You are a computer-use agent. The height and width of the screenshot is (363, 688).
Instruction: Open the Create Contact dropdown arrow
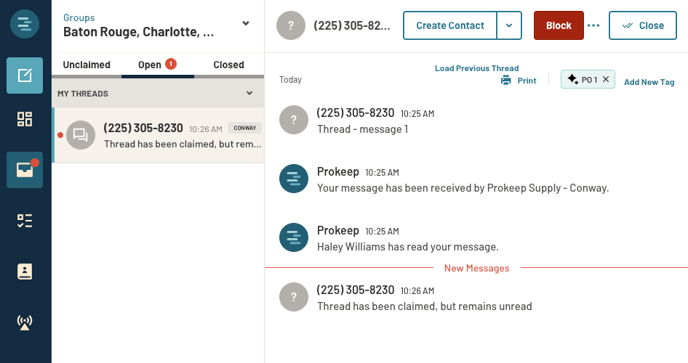pyautogui.click(x=509, y=25)
